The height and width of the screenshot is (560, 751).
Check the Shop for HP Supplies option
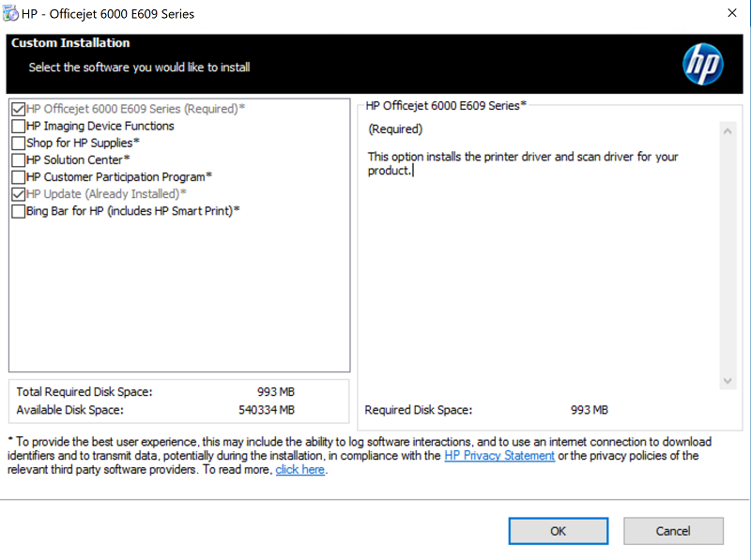pyautogui.click(x=18, y=144)
